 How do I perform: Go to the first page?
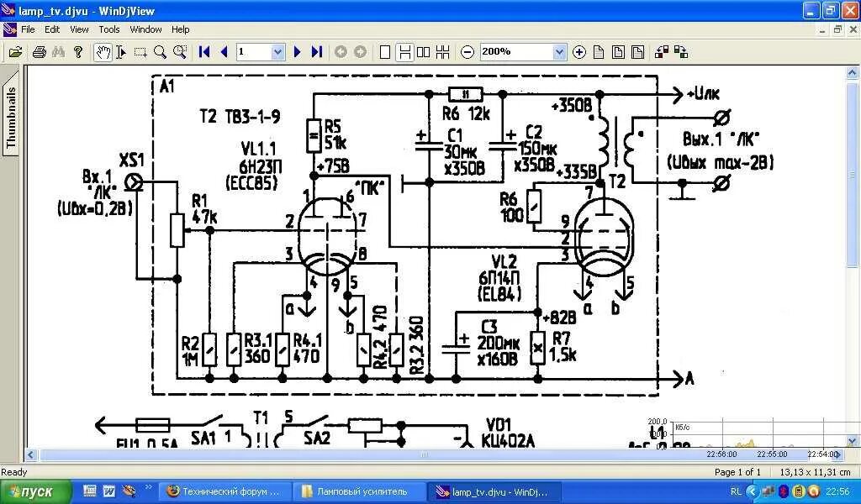(x=204, y=52)
